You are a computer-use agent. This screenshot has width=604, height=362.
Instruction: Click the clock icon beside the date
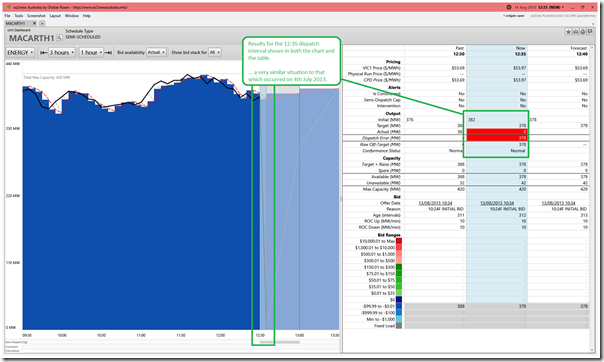click(508, 7)
